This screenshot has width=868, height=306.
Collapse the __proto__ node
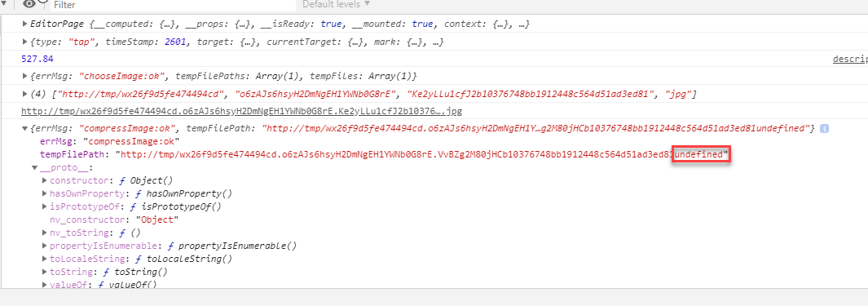tap(34, 167)
